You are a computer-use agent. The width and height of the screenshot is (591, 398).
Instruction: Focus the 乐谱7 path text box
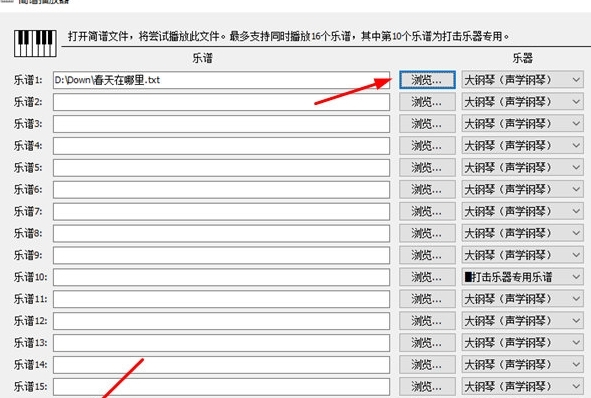point(221,211)
